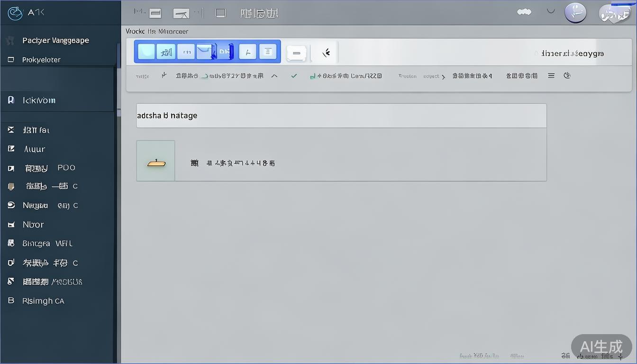Click the icon beside Auqur in sidebar
Viewport: 637px width, 364px height.
click(11, 149)
